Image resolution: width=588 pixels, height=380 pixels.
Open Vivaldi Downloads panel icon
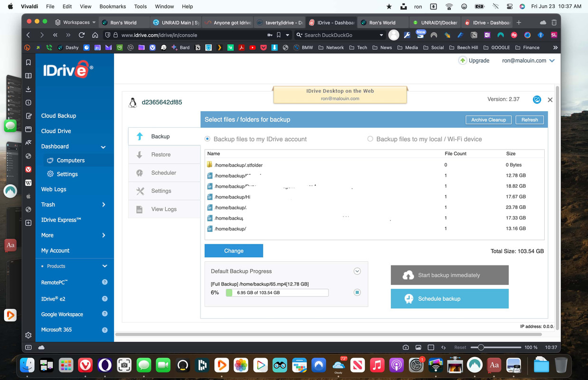pos(28,89)
